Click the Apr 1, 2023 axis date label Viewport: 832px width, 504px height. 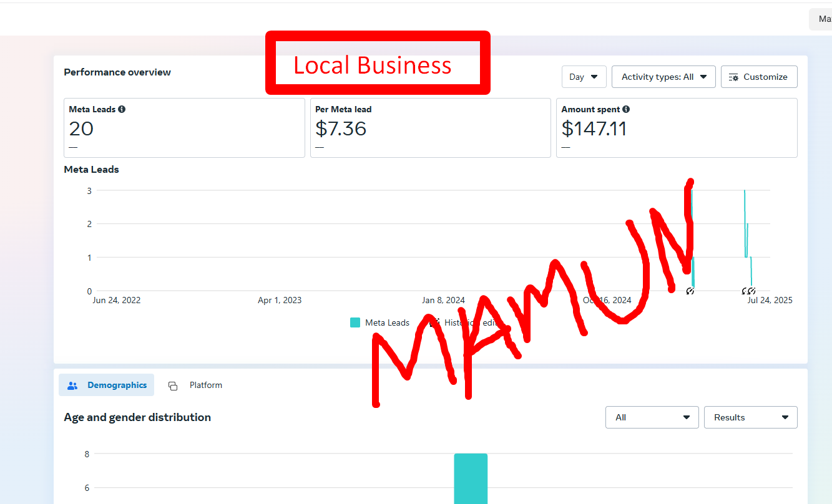280,300
